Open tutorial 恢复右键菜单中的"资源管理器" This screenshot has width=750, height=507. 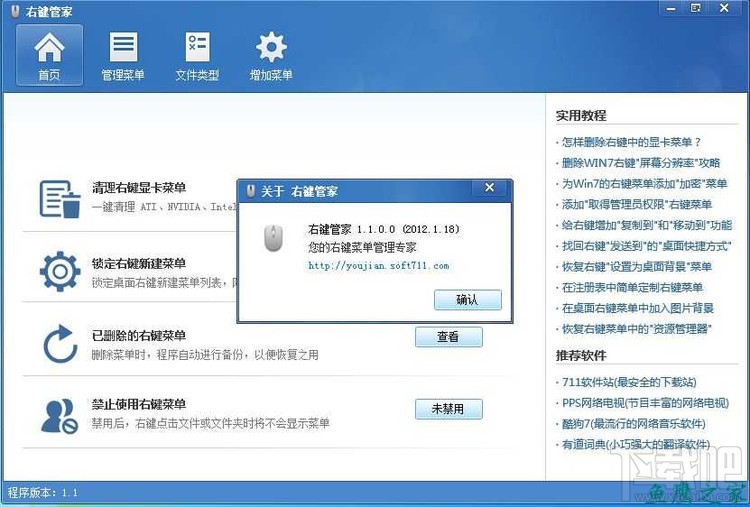click(637, 329)
